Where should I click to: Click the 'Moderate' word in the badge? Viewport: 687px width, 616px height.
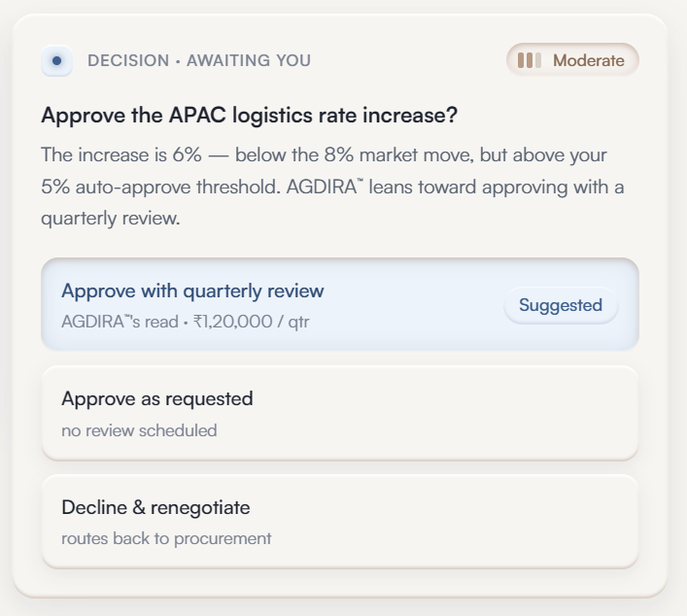pos(589,60)
